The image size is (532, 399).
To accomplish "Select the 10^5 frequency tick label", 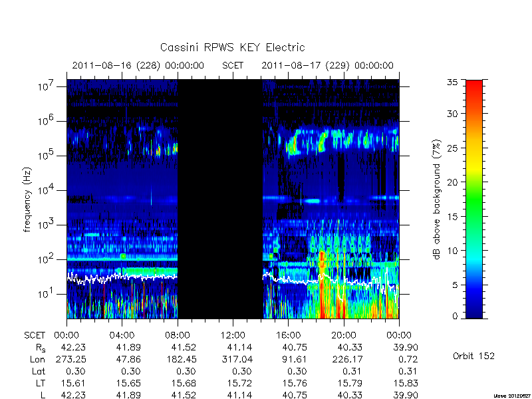I will pos(47,155).
